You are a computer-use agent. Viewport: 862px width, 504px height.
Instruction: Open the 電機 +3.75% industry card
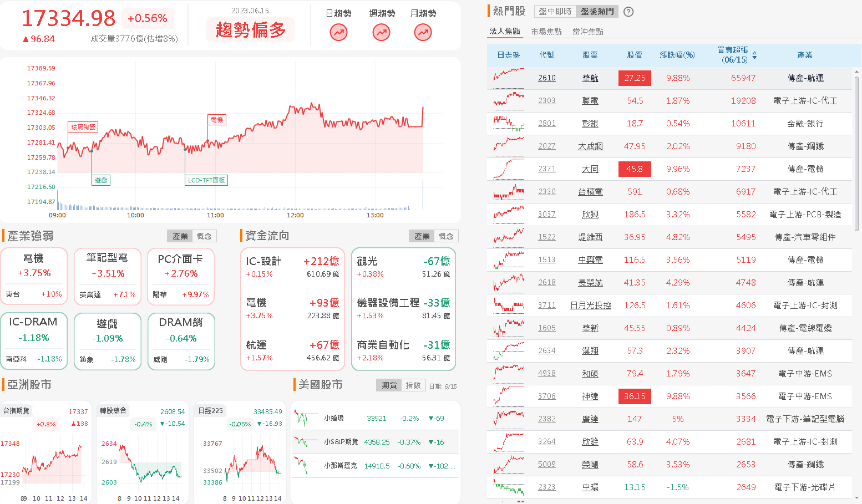[x=34, y=276]
